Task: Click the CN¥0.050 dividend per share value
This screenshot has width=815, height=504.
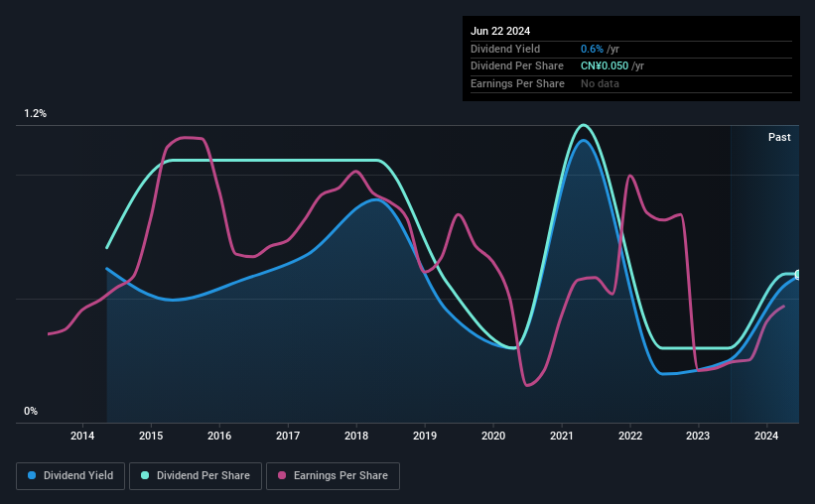Action: [605, 66]
